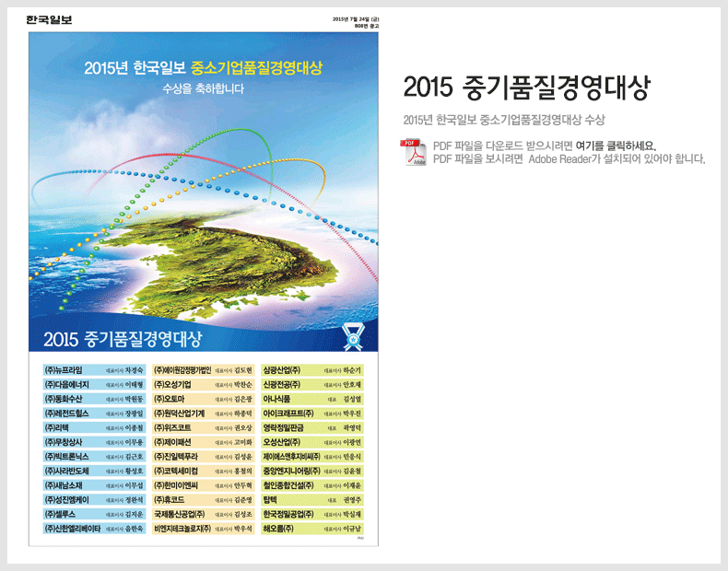Click the '(주)진일텍푸라' entry
The height and width of the screenshot is (571, 728).
pos(204,457)
